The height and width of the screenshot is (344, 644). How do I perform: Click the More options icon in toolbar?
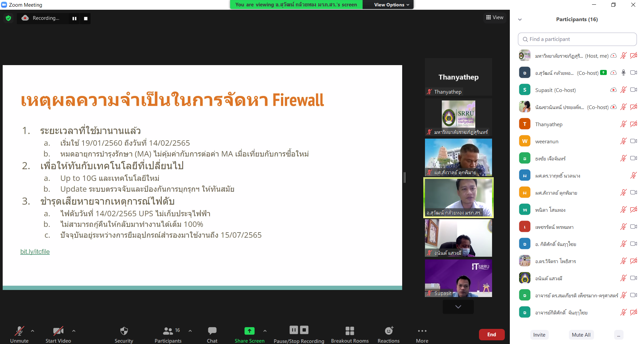[x=422, y=331]
